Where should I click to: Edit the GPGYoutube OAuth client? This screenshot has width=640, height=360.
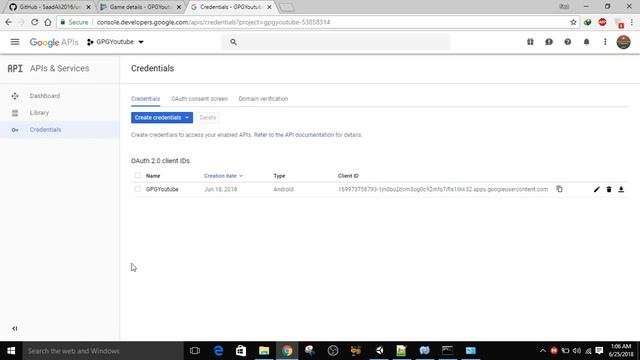click(596, 189)
